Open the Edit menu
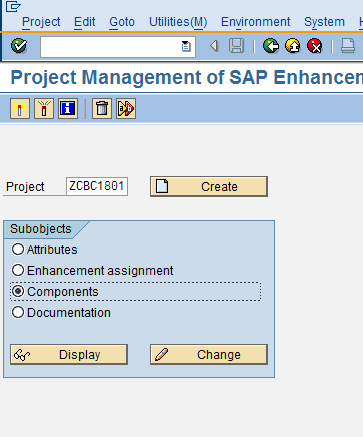This screenshot has height=437, width=363. coord(85,22)
